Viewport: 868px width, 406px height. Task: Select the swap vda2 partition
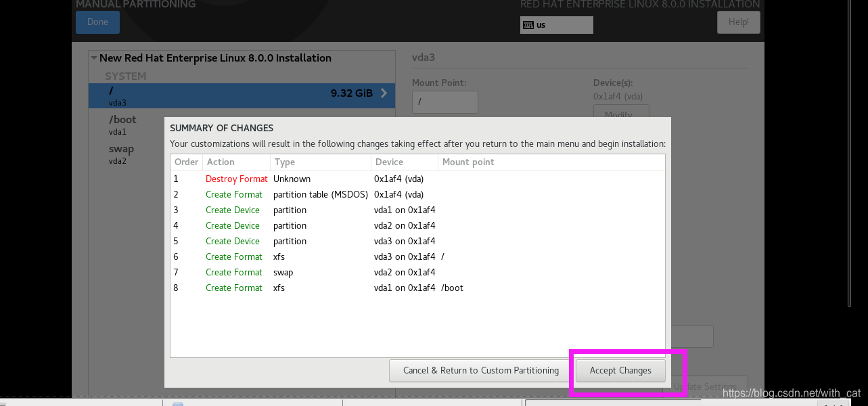242,154
